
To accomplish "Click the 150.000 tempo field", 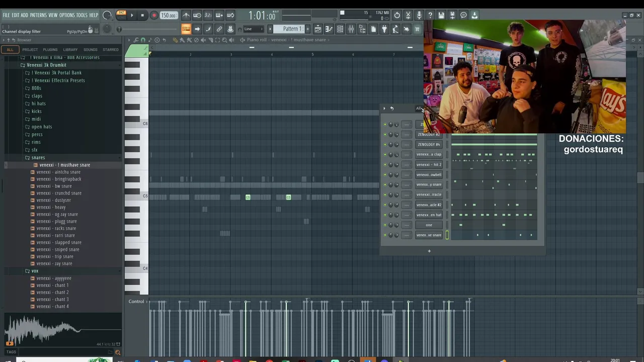I will [169, 16].
